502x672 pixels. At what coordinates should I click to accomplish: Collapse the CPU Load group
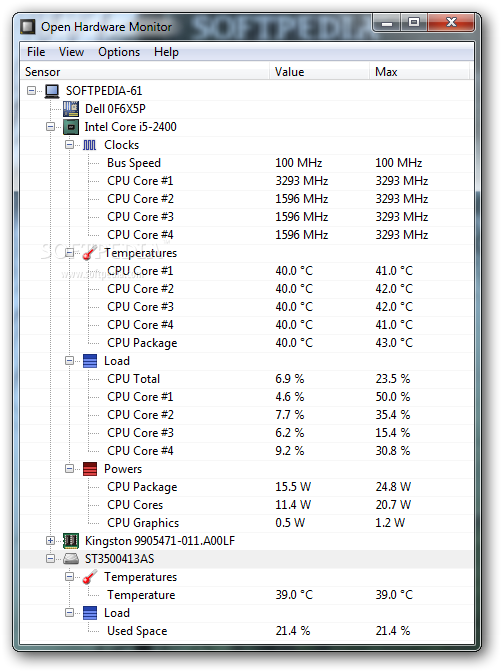(x=69, y=361)
